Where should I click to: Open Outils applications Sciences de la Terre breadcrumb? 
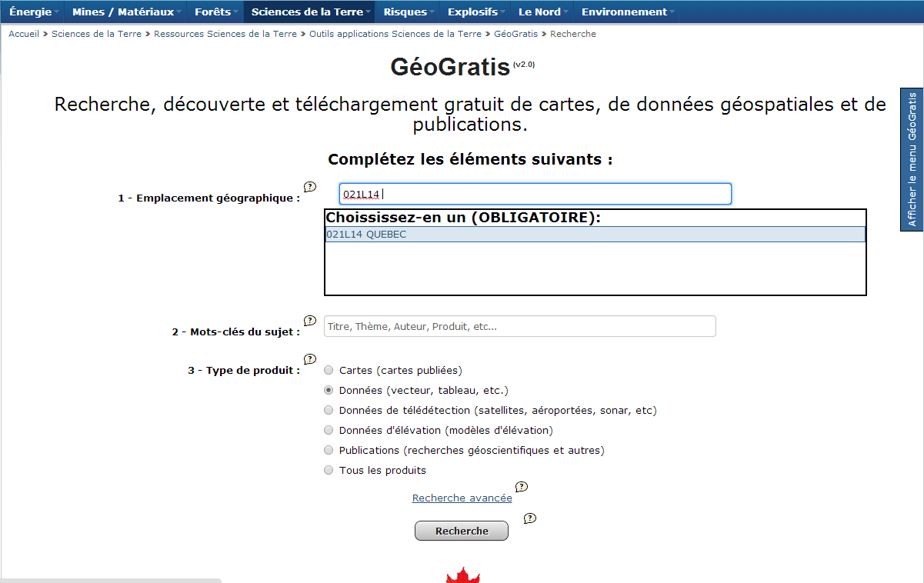tap(395, 34)
